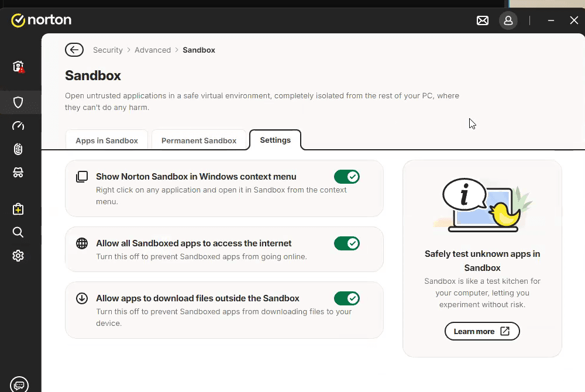This screenshot has width=585, height=392.
Task: Open the fingerprint Identity sidebar icon
Action: click(x=18, y=149)
